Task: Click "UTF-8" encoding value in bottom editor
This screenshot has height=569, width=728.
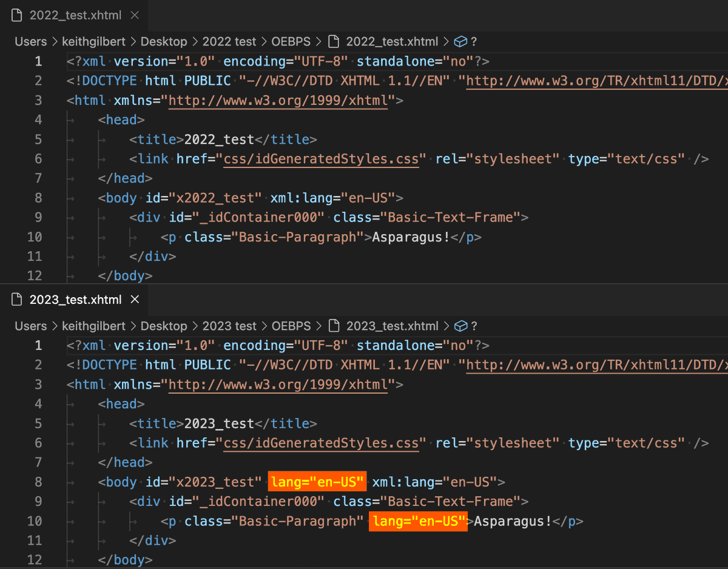Action: point(321,346)
